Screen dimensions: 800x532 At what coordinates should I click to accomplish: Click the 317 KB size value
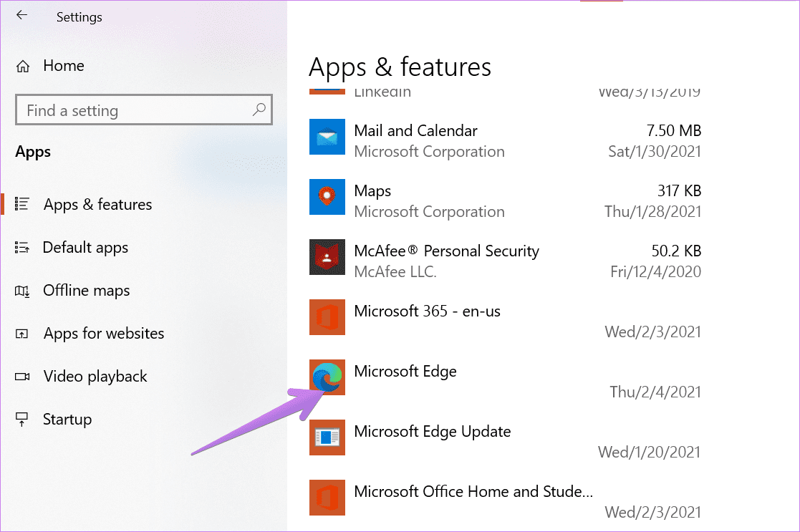click(679, 191)
